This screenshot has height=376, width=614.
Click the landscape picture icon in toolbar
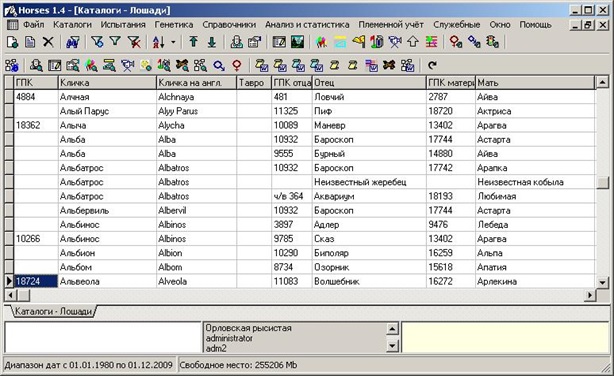[x=298, y=42]
